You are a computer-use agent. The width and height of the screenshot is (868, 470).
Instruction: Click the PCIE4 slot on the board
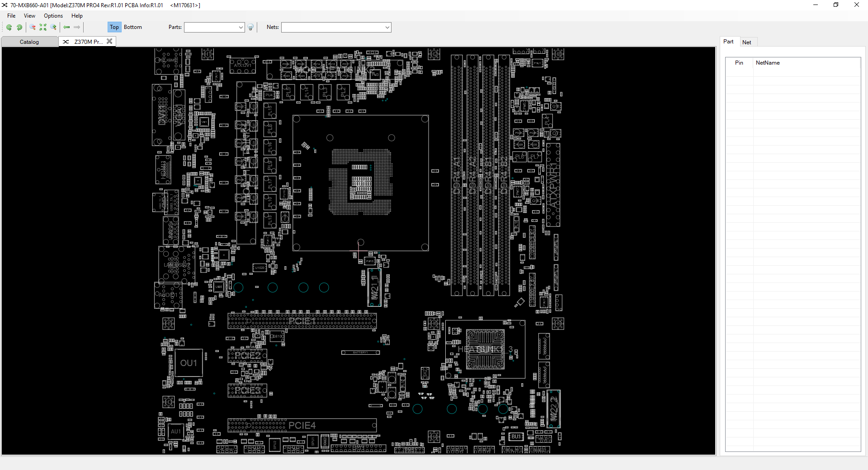[302, 425]
